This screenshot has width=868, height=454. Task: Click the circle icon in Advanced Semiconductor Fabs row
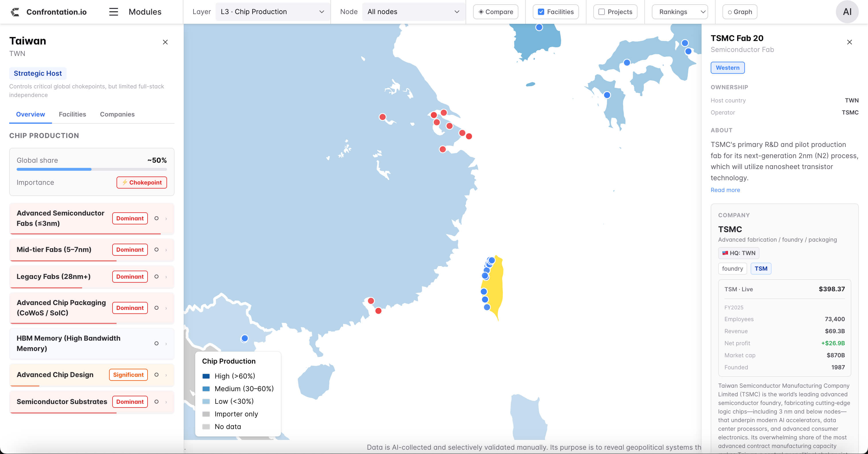tap(156, 218)
